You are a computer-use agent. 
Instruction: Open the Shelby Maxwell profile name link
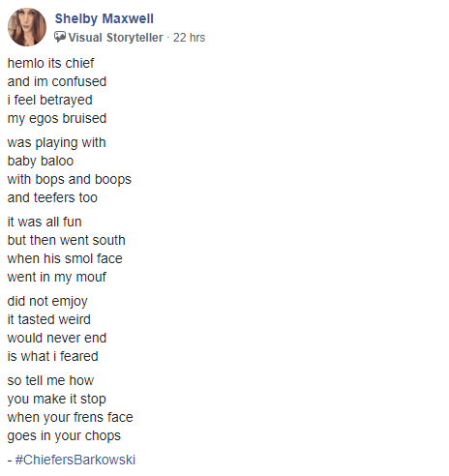(x=105, y=18)
